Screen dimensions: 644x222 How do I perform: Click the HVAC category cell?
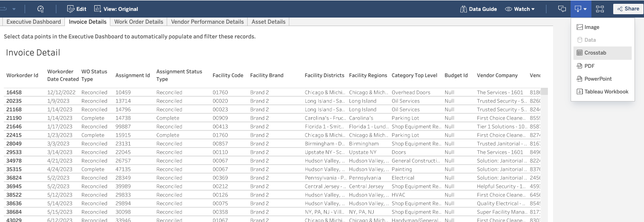click(x=399, y=195)
